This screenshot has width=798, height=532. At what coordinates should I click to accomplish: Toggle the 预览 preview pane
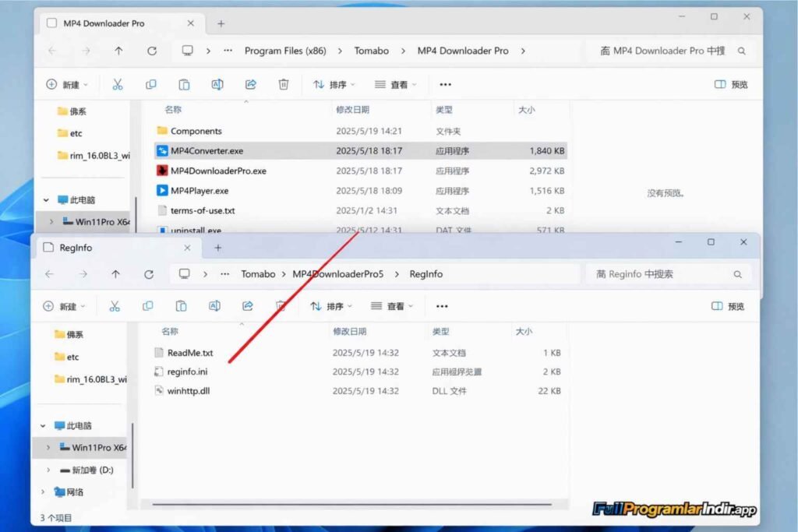point(729,84)
